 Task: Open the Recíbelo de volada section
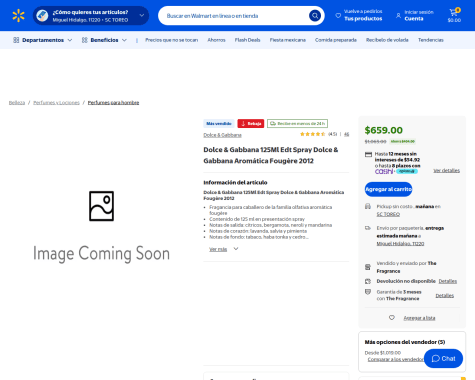(387, 40)
